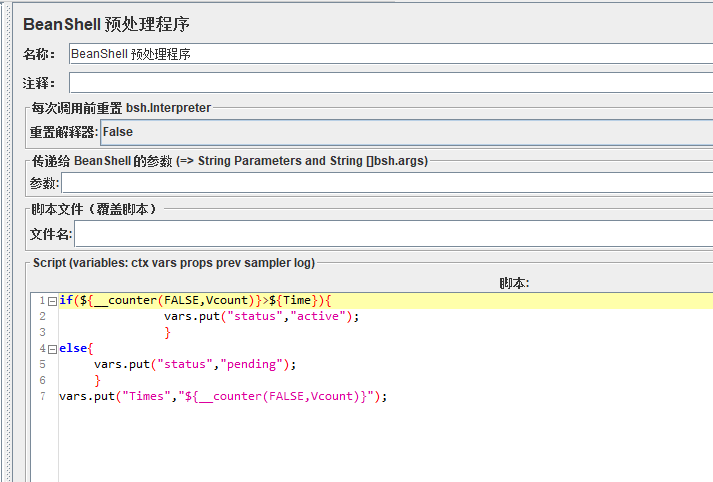Viewport: 713px width, 482px height.
Task: Click the closing brace on line 3
Action: click(167, 332)
